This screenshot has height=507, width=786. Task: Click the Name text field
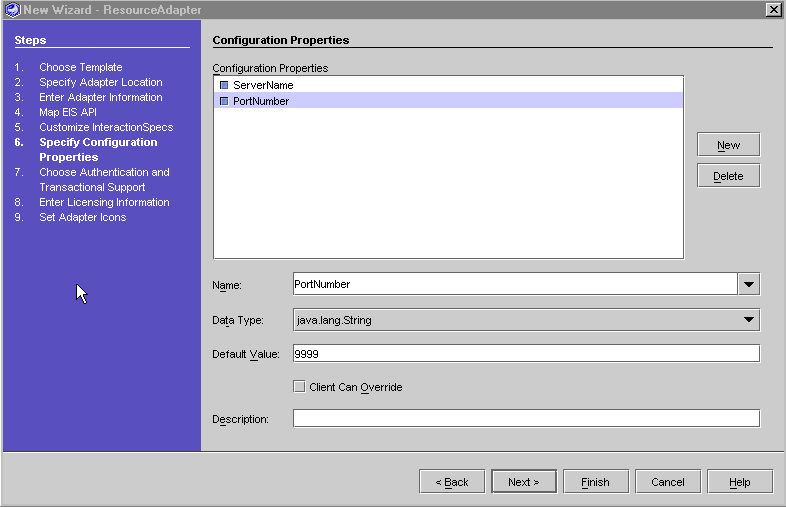coord(515,284)
